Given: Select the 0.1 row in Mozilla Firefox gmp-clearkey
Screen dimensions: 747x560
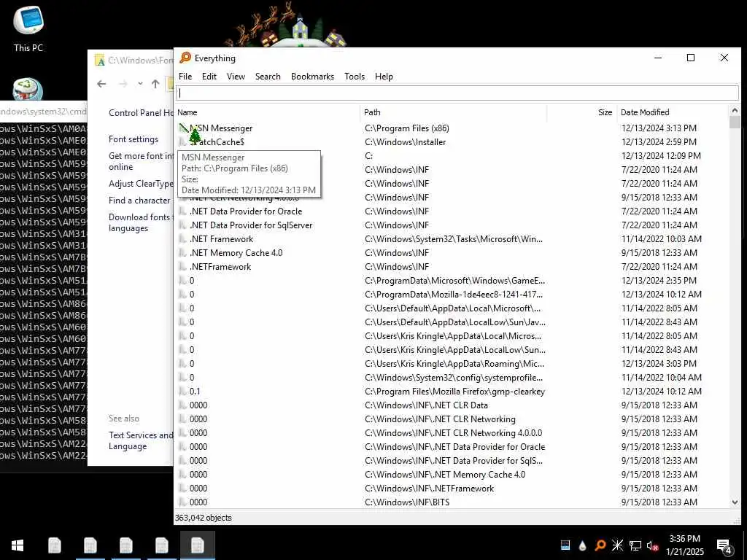Looking at the screenshot, I should click(452, 392).
